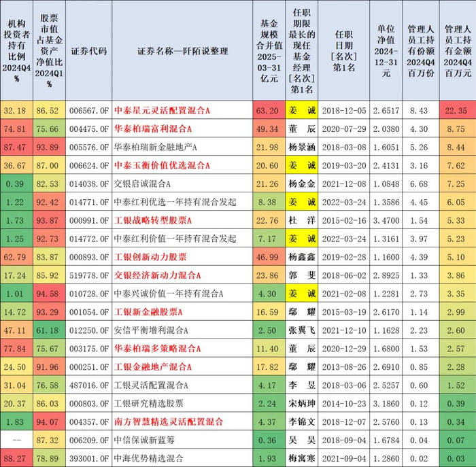This screenshot has width=476, height=467.
Task: Click fund name 华泰柏瑞多策略混合A
Action: (x=158, y=349)
